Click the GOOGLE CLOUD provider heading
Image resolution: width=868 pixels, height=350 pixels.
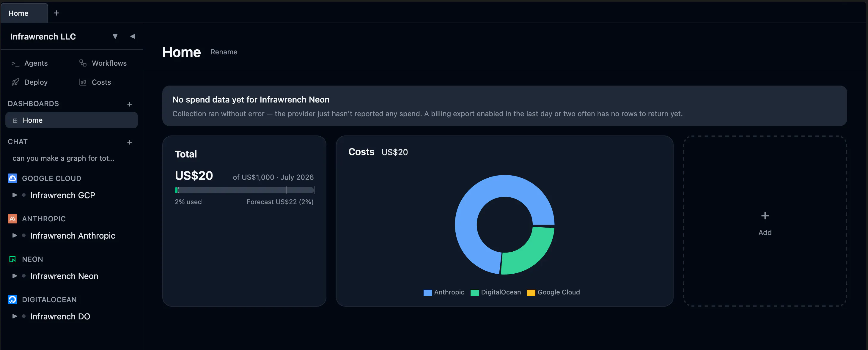(x=51, y=179)
